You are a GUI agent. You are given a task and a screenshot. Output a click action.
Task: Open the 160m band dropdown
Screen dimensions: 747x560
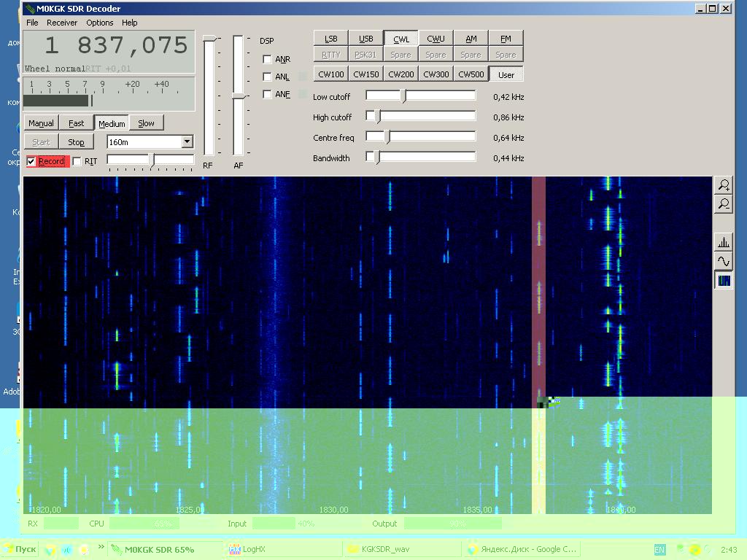tap(187, 141)
